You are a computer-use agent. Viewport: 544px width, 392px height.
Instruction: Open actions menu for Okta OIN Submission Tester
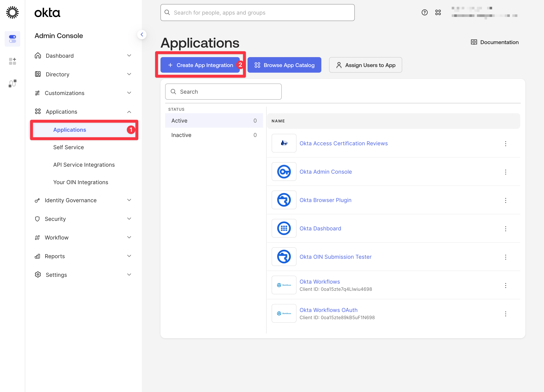pyautogui.click(x=506, y=257)
